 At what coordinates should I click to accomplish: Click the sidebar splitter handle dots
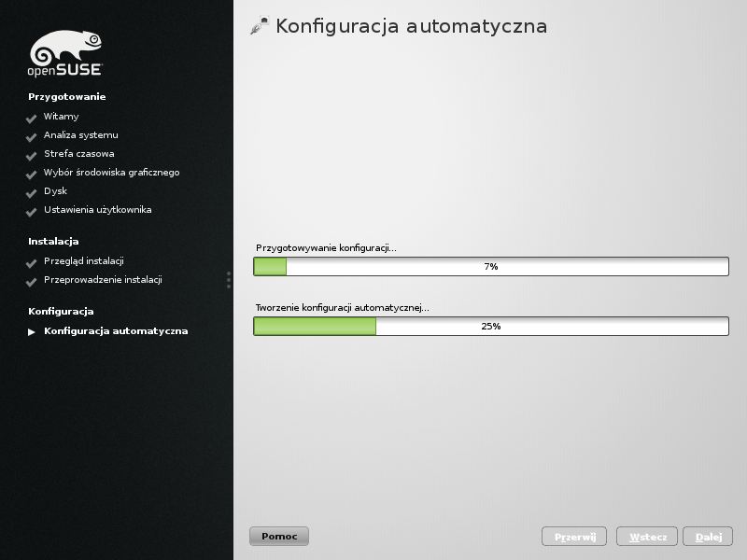tap(228, 280)
